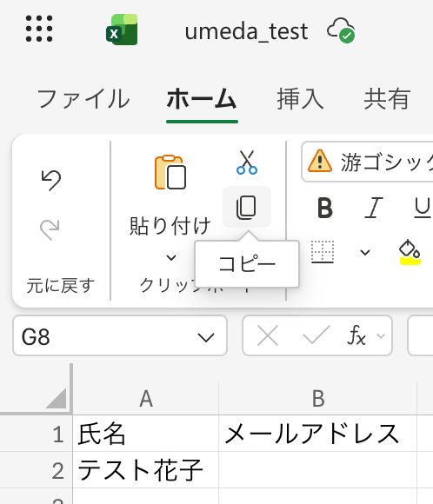The image size is (433, 504).
Task: Click the G8 name box
Action: [x=120, y=336]
